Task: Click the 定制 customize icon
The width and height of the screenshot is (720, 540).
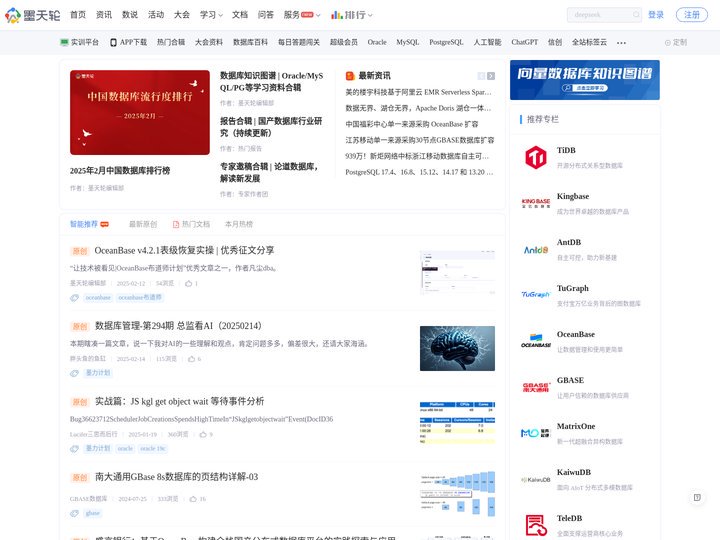Action: [x=668, y=43]
